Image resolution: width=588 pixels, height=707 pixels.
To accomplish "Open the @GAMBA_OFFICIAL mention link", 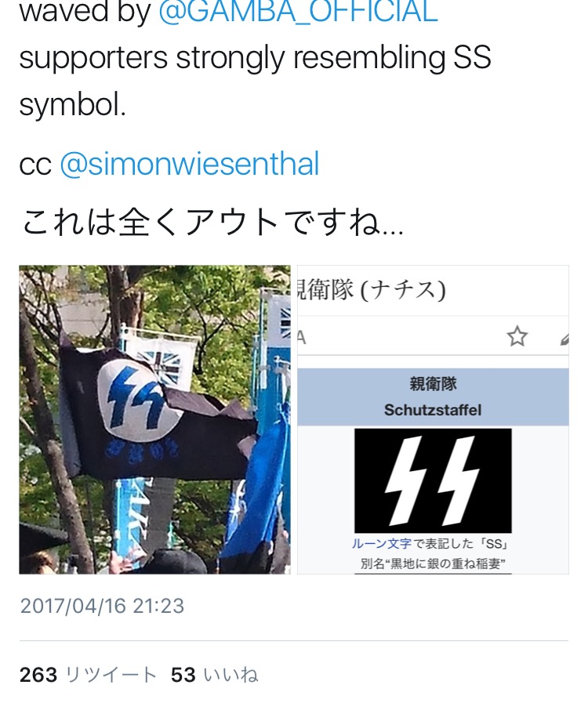I will pyautogui.click(x=298, y=13).
